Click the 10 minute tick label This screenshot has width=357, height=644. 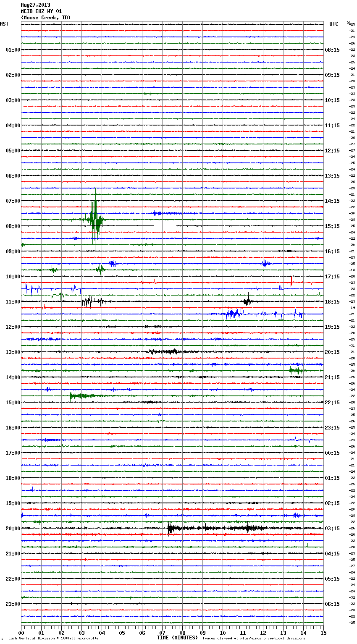pyautogui.click(x=223, y=632)
